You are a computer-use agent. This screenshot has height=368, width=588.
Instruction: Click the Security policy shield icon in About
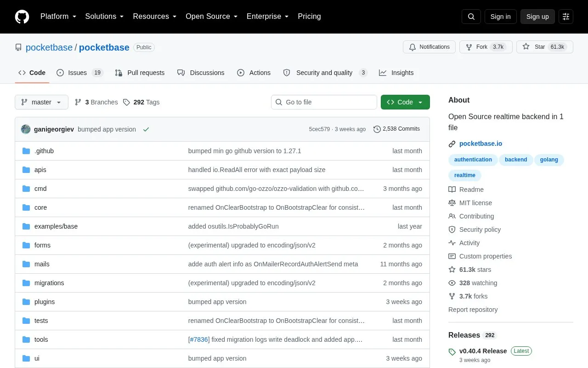452,230
